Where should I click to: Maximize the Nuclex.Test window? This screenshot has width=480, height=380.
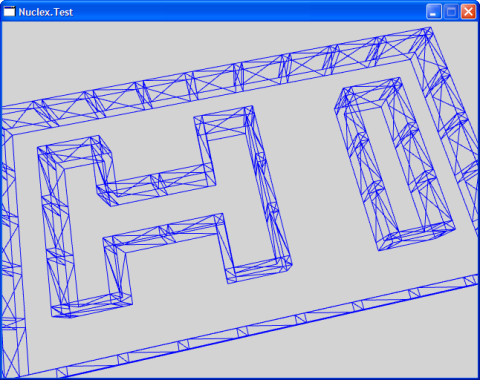pos(451,12)
